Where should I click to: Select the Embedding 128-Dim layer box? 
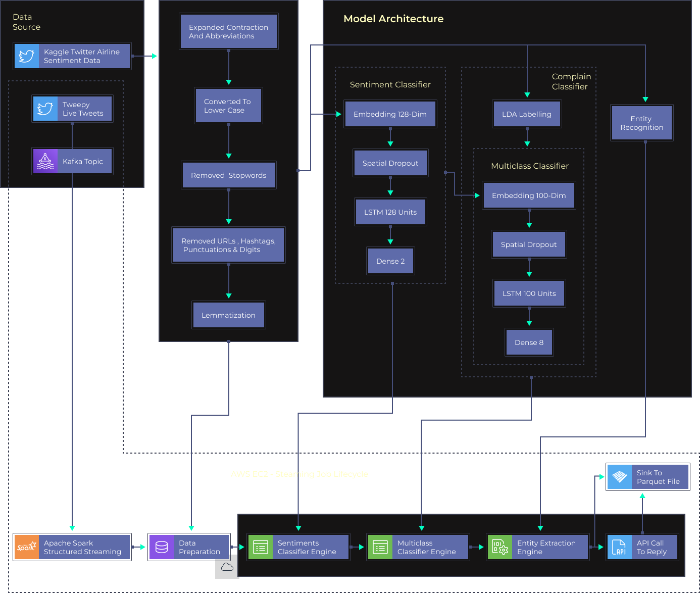(x=390, y=114)
